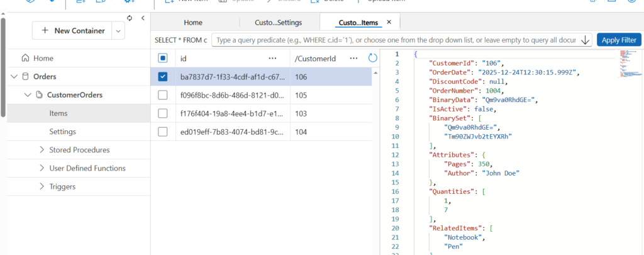
Task: Click the Apply Filter button
Action: pyautogui.click(x=619, y=40)
